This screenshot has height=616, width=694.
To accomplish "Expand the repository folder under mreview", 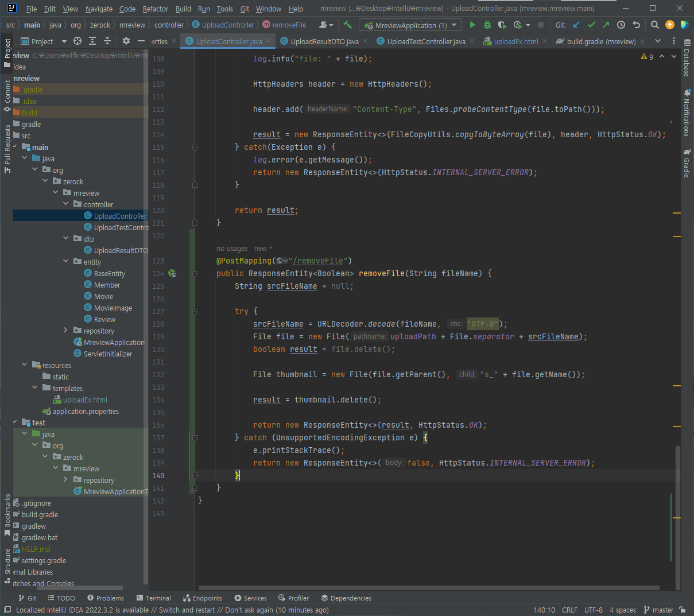I will click(66, 331).
